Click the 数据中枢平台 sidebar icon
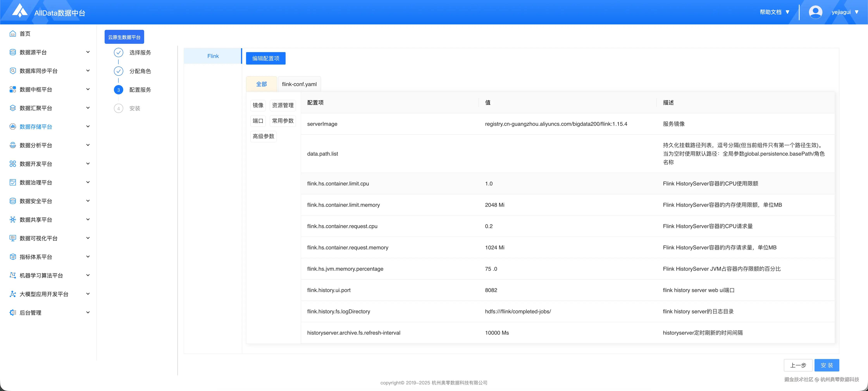Screen dimensions: 868x391 click(x=13, y=89)
